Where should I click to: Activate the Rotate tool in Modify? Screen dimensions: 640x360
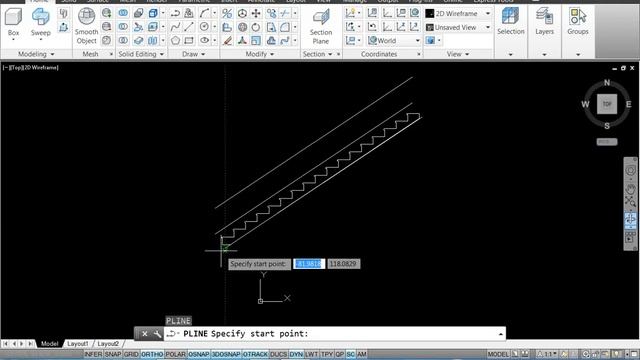coord(256,27)
